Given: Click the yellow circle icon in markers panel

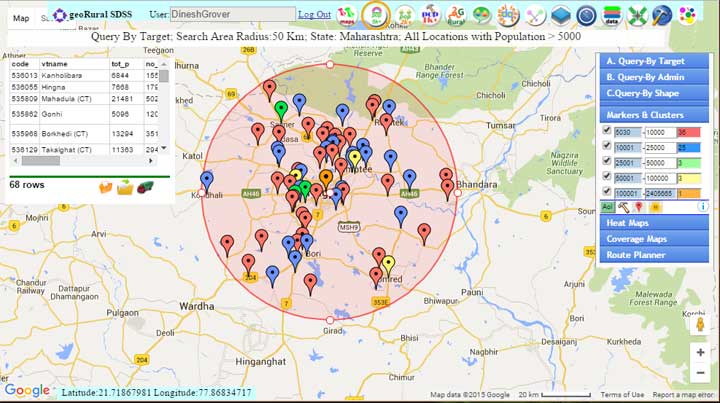Looking at the screenshot, I should pyautogui.click(x=655, y=207).
